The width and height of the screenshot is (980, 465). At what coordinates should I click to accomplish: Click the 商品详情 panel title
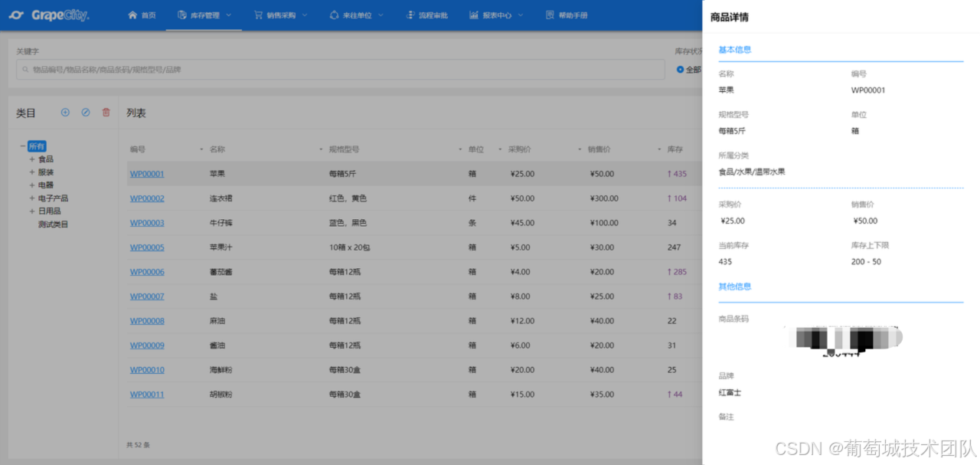[x=730, y=17]
